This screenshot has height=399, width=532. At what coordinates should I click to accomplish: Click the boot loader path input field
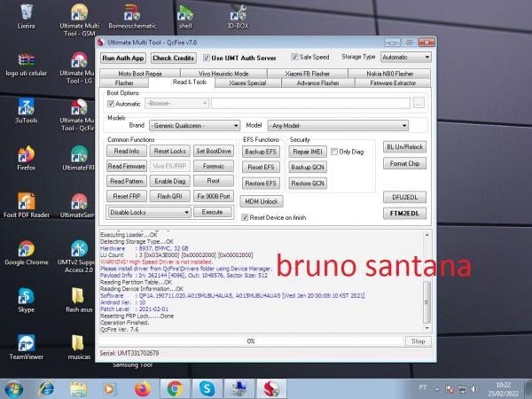point(310,103)
